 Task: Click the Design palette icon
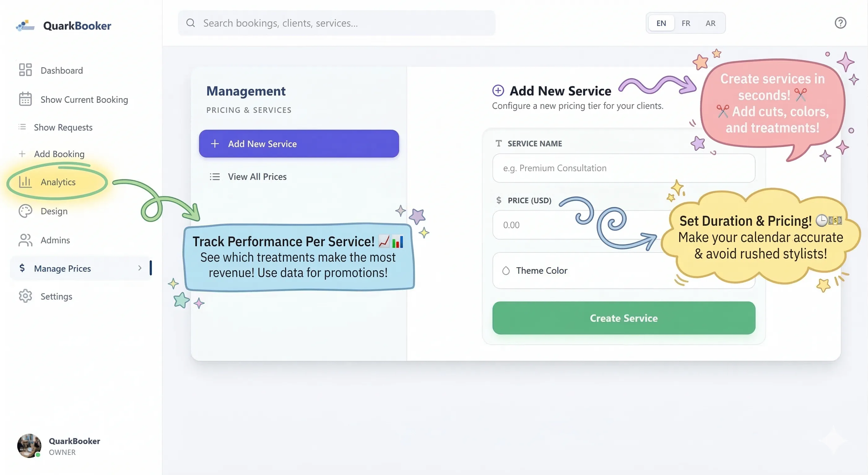(x=25, y=211)
